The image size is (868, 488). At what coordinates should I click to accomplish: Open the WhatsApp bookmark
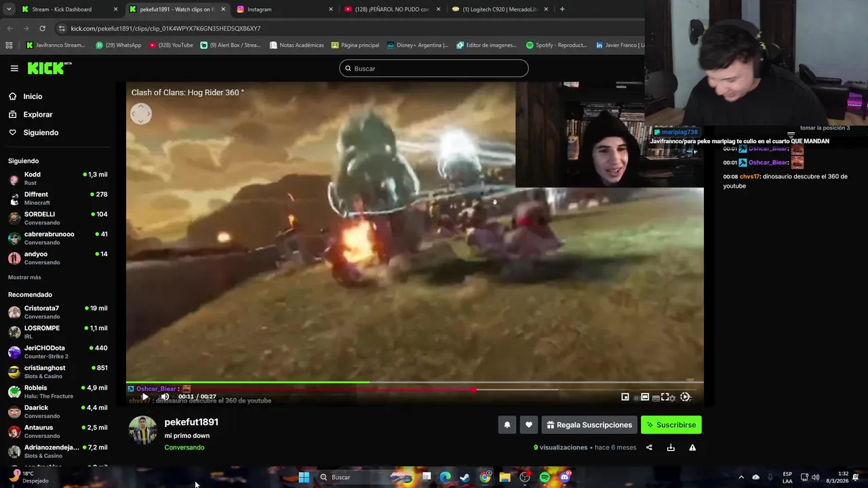tap(118, 45)
